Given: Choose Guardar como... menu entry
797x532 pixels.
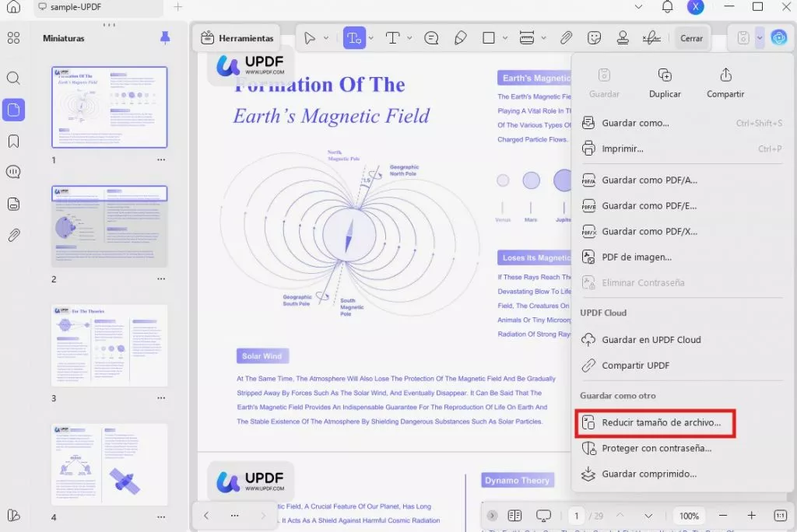Looking at the screenshot, I should click(683, 123).
